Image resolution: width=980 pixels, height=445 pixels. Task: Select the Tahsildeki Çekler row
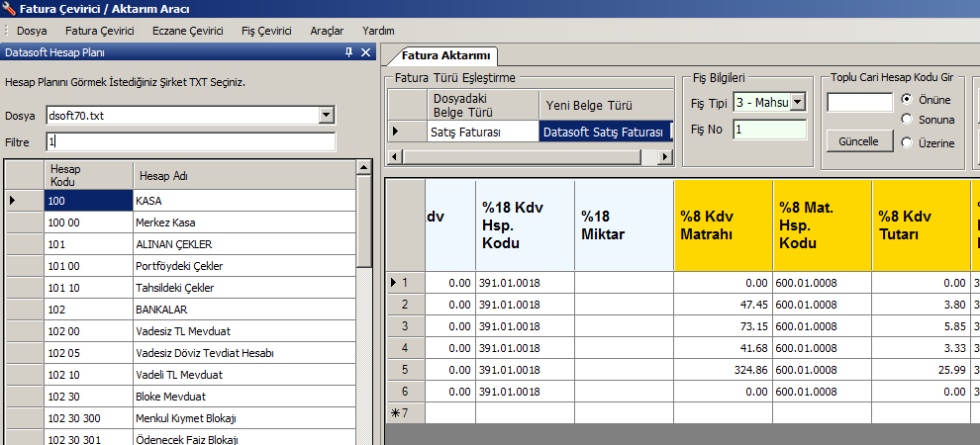pyautogui.click(x=181, y=288)
